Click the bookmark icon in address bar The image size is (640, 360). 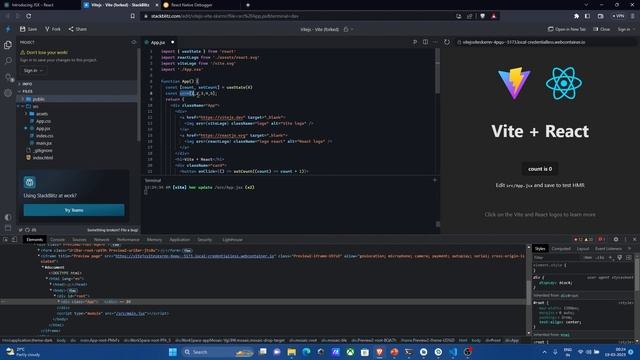click(x=133, y=16)
